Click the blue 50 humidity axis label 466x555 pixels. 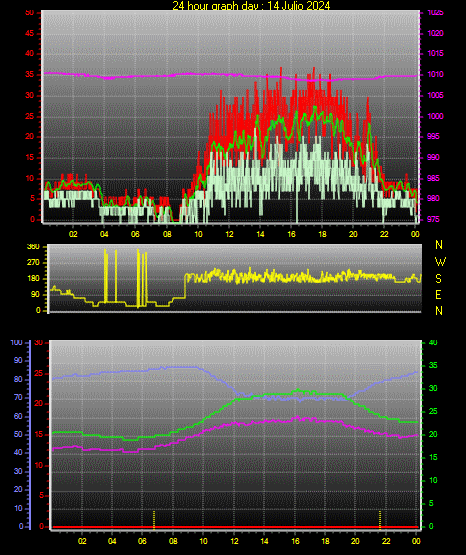point(18,434)
